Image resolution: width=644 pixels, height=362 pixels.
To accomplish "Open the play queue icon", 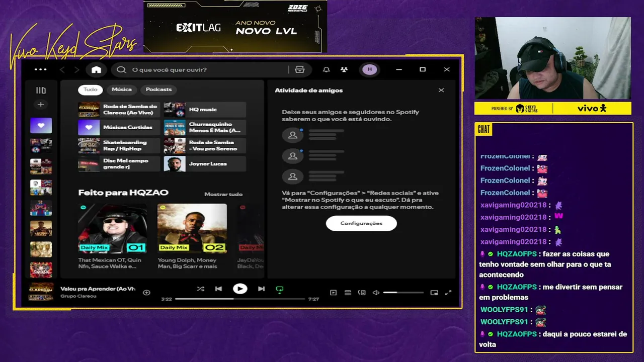I will coord(348,293).
